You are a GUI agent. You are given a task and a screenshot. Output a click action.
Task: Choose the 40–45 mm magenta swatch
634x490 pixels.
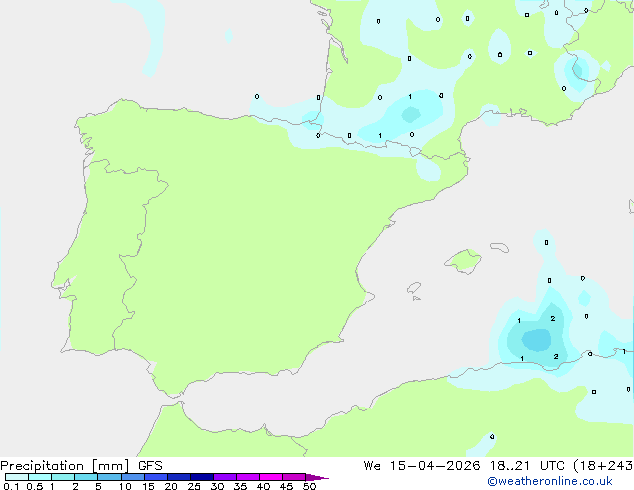point(271,477)
